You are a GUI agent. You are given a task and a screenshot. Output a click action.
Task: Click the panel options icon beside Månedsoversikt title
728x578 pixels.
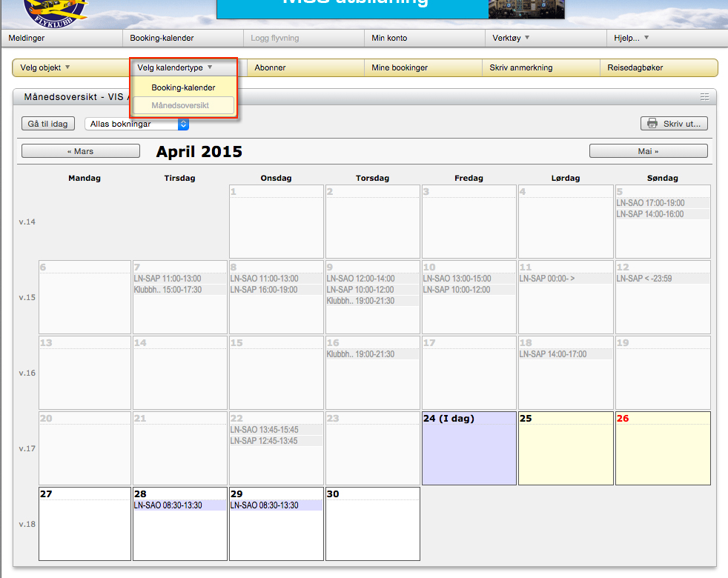[x=704, y=96]
